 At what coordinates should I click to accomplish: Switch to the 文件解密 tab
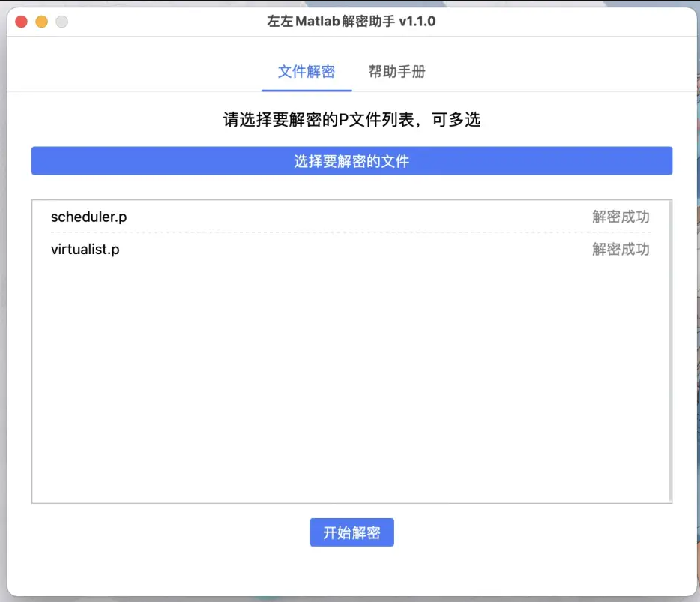click(307, 72)
